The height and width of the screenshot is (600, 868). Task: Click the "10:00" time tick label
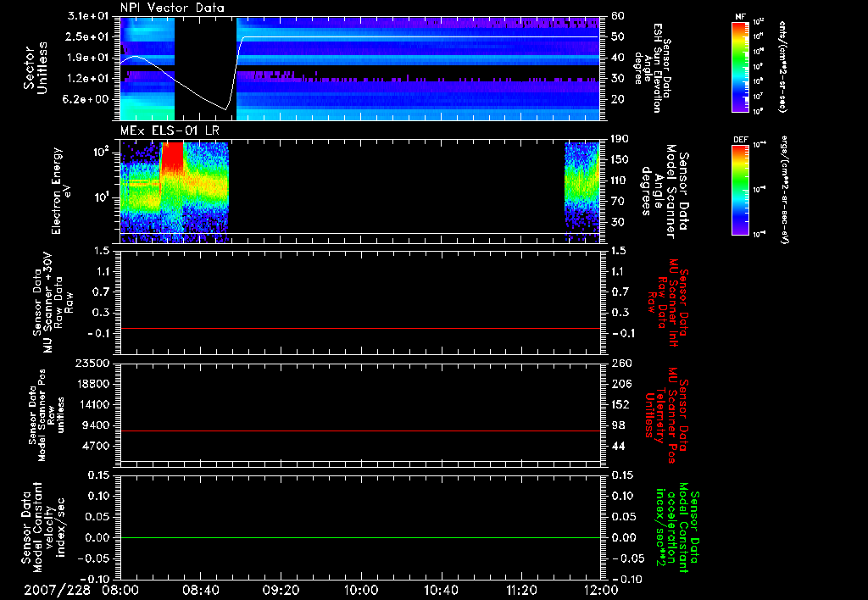(x=361, y=590)
